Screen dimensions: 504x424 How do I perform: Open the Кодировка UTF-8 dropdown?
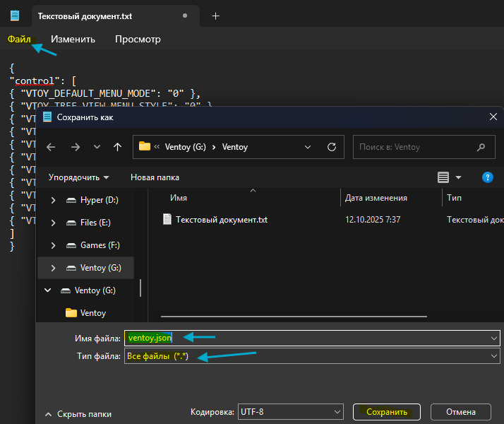pyautogui.click(x=290, y=411)
